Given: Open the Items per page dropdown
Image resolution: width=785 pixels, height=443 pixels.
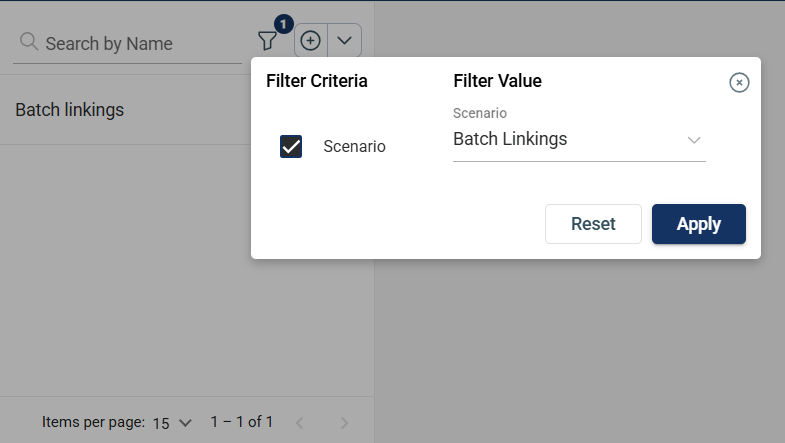Looking at the screenshot, I should pyautogui.click(x=171, y=423).
